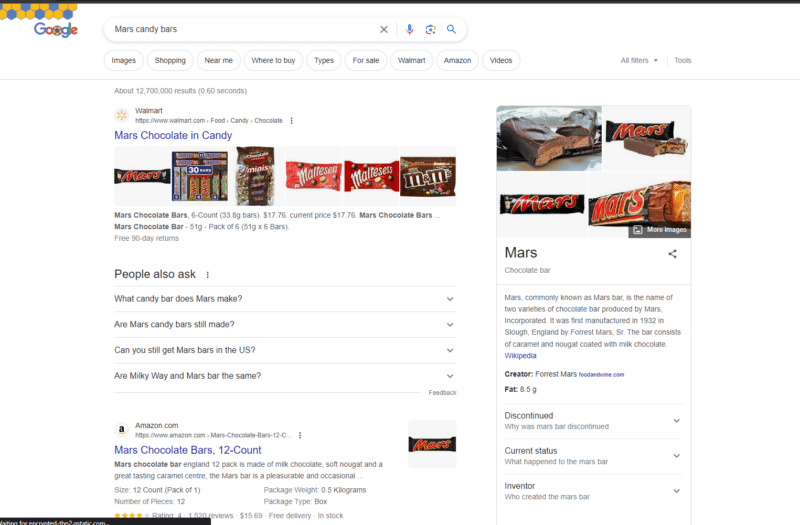Screen dimensions: 800x525
Task: Expand the Inventor section
Action: tap(676, 491)
